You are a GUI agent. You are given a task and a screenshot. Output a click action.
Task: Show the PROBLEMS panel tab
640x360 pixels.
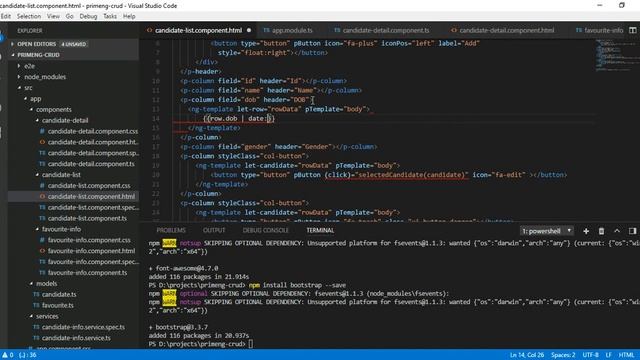(x=171, y=231)
